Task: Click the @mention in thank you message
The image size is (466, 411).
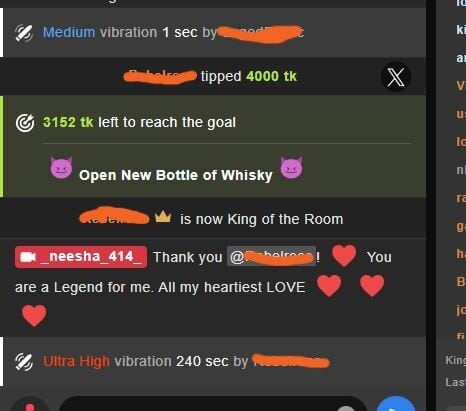Action: point(271,257)
